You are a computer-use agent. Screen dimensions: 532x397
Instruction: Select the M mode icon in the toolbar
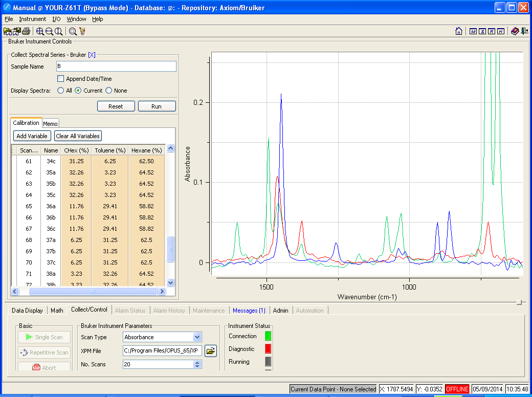coord(474,31)
